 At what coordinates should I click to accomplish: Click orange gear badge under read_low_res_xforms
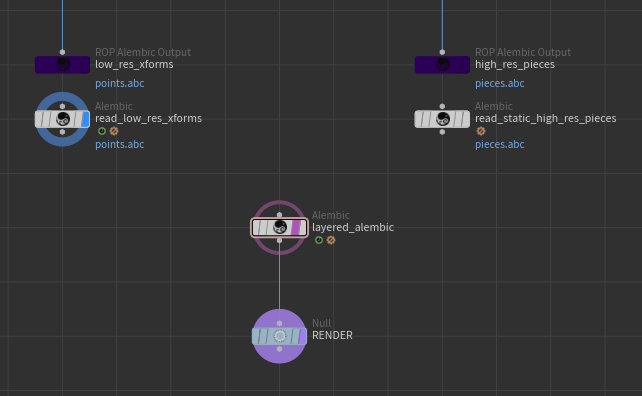point(114,131)
